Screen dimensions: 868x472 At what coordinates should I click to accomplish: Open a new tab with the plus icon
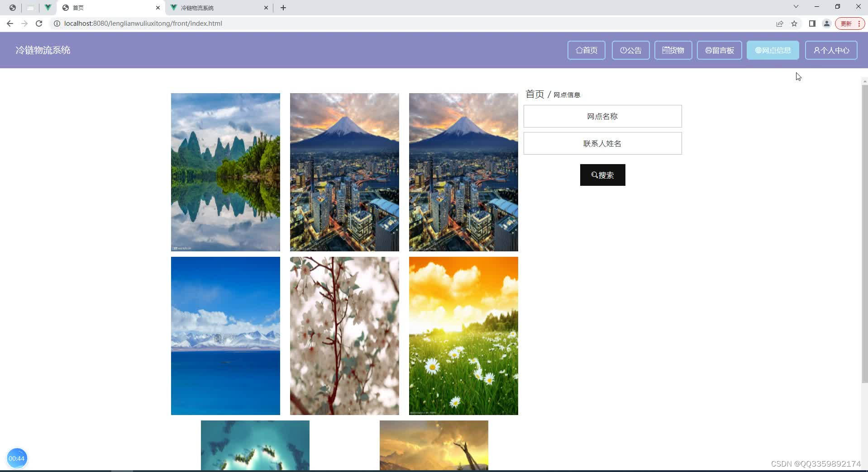click(283, 8)
